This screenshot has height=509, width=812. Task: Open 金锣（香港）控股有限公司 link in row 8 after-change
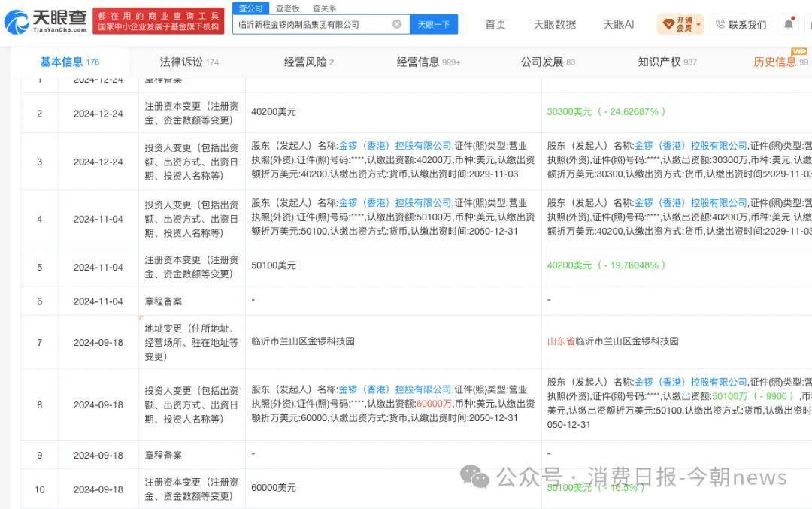pos(691,382)
